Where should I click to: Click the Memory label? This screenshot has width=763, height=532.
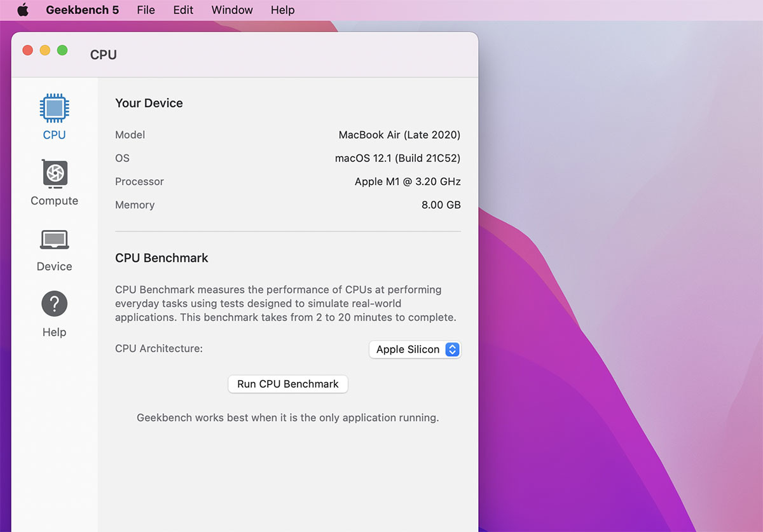(135, 205)
